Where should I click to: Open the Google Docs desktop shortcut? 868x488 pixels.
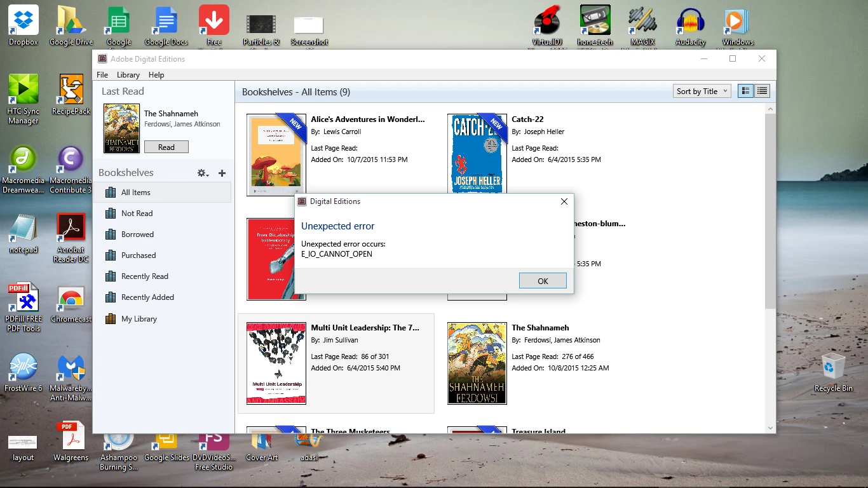(x=166, y=25)
